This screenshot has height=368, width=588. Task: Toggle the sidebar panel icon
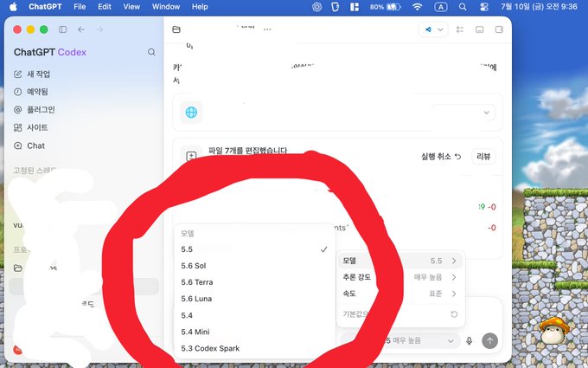[62, 29]
